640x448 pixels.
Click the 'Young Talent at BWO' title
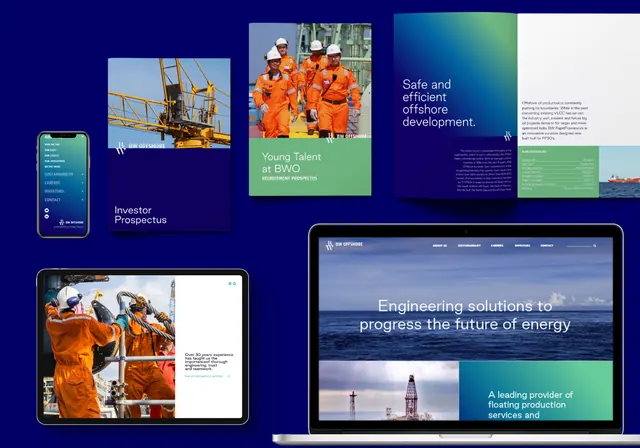291,162
